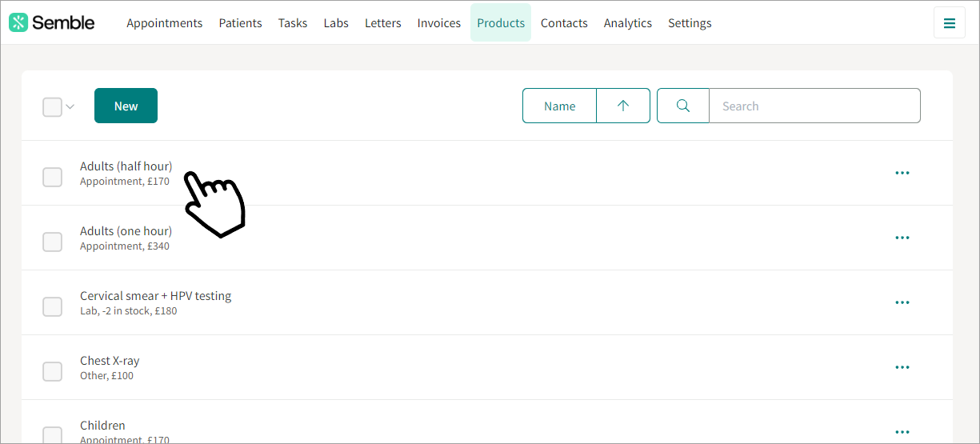Open Settings in the top navigation
Image resolution: width=980 pixels, height=444 pixels.
pyautogui.click(x=690, y=23)
